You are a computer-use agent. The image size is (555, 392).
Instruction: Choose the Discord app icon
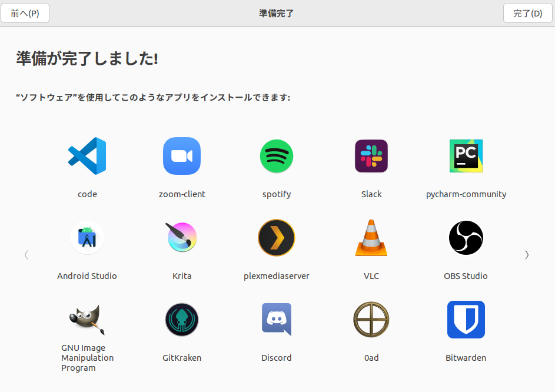[277, 320]
